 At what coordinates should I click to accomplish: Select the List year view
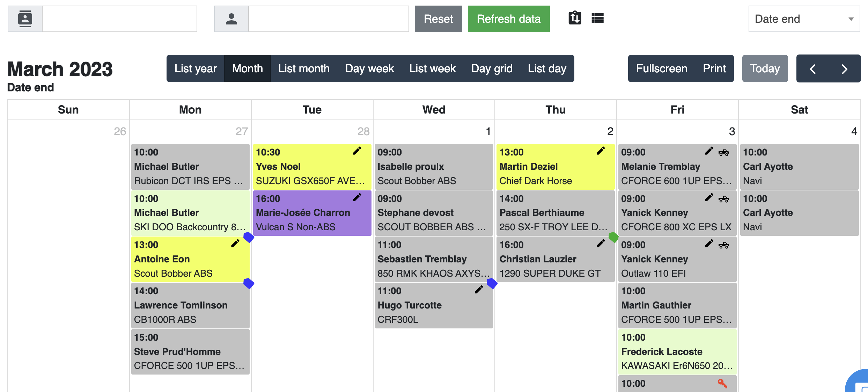pos(196,68)
